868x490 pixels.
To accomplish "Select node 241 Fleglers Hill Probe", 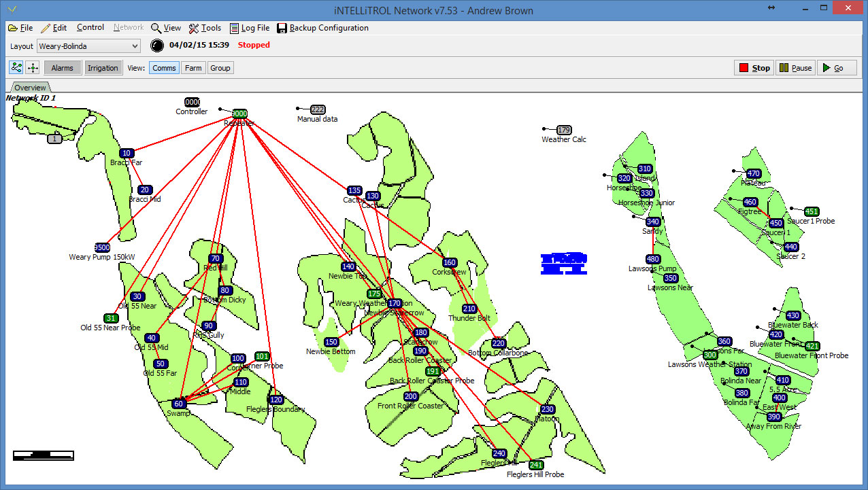I will pyautogui.click(x=536, y=465).
